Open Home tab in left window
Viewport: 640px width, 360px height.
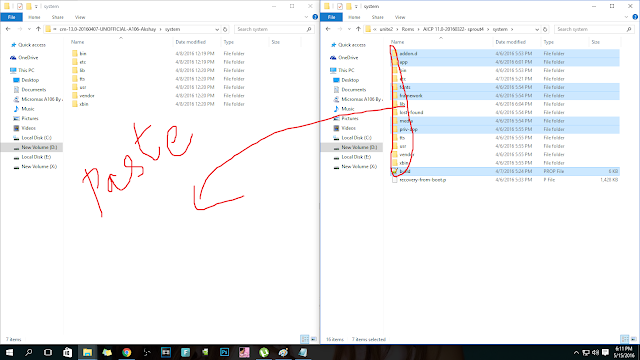tap(34, 17)
